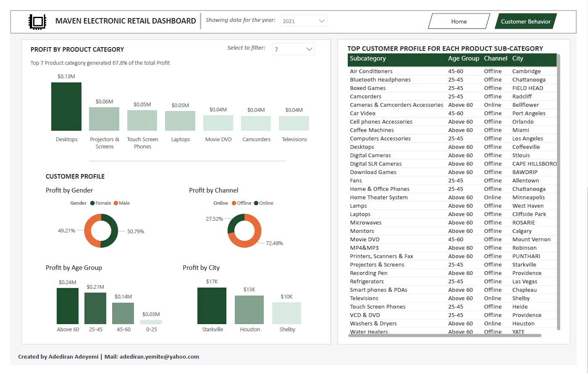Select the Projectors & Screens profit bar
588x375 pixels.
[104, 119]
